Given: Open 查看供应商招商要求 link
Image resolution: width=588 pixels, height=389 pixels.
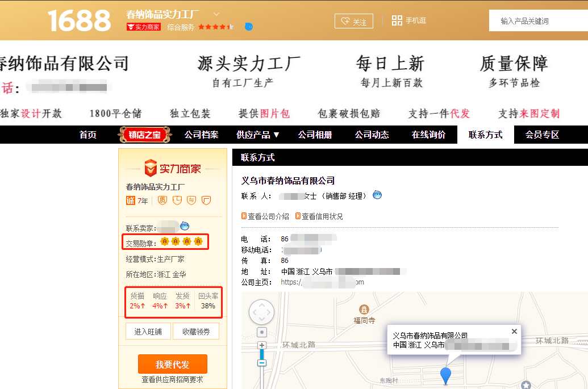Looking at the screenshot, I should click(173, 380).
